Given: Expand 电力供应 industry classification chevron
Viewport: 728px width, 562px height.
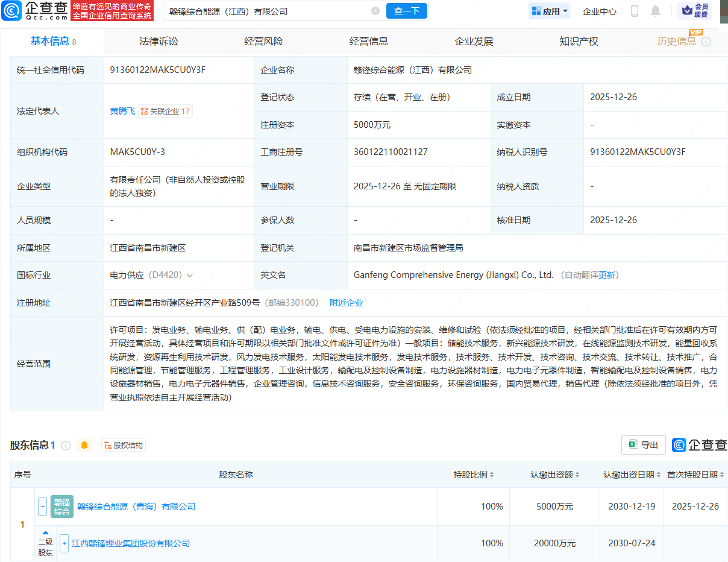Looking at the screenshot, I should point(190,276).
